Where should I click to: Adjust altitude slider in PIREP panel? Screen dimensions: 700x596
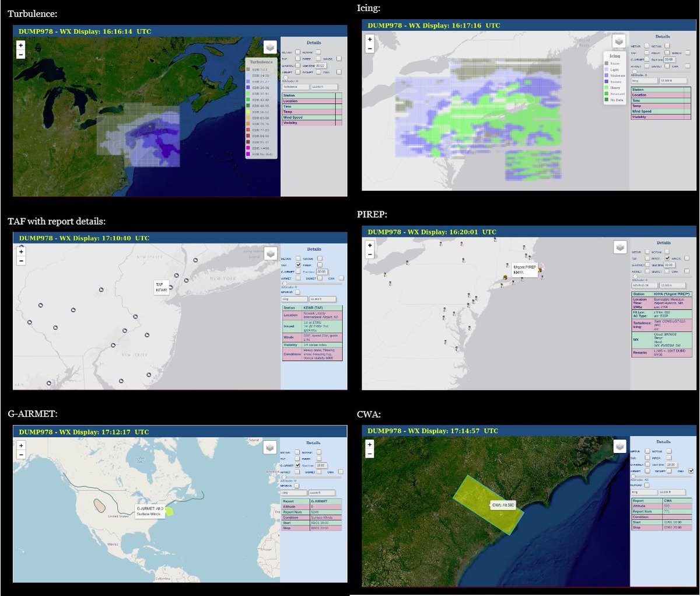click(x=635, y=276)
